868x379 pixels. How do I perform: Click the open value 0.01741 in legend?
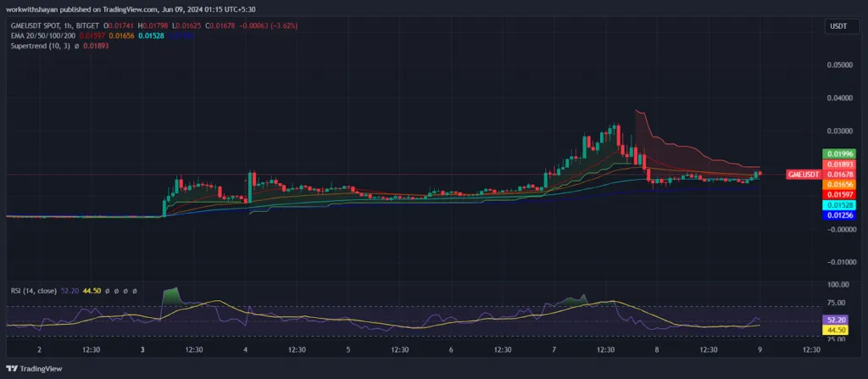pos(120,25)
